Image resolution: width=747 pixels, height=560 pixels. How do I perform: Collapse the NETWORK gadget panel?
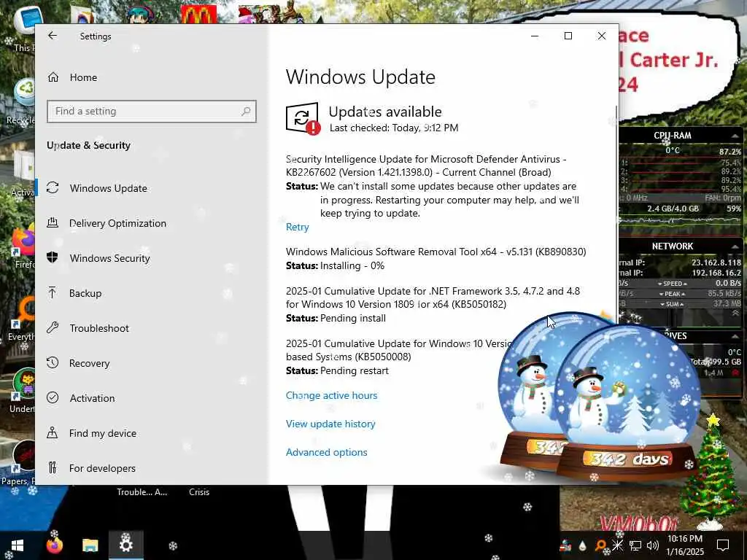coord(735,246)
